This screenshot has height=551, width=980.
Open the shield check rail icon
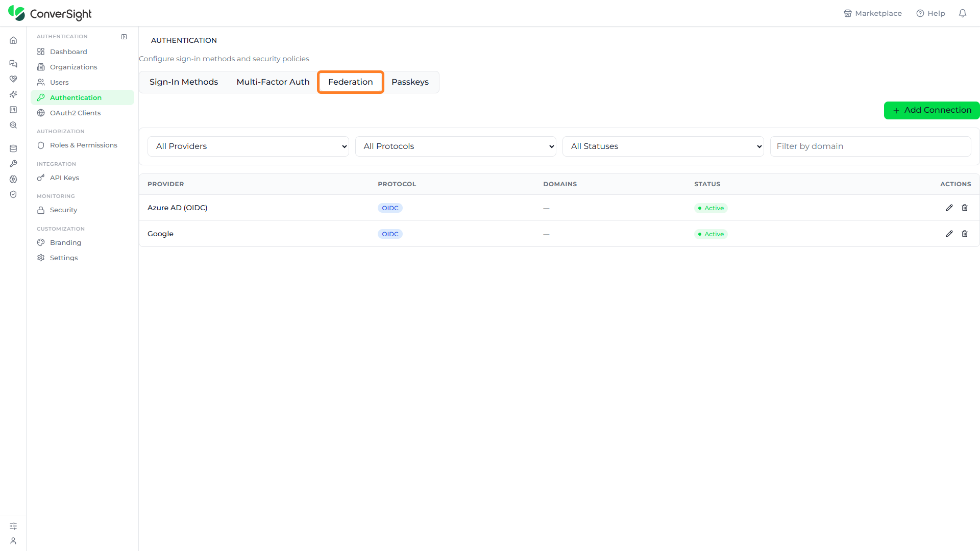(x=13, y=194)
